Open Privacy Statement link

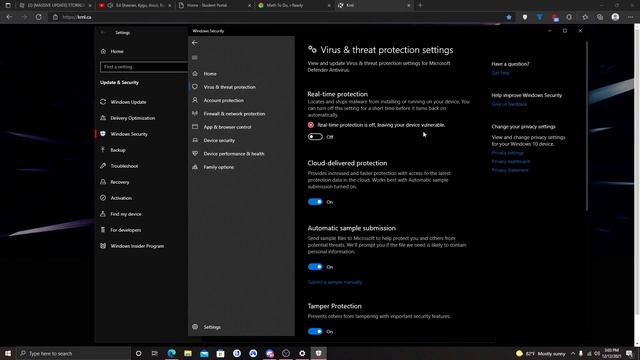pos(510,170)
